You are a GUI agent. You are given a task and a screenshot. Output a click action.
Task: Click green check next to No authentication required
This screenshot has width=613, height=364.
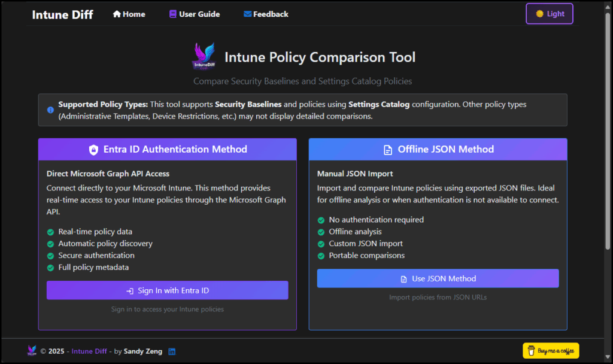tap(321, 220)
